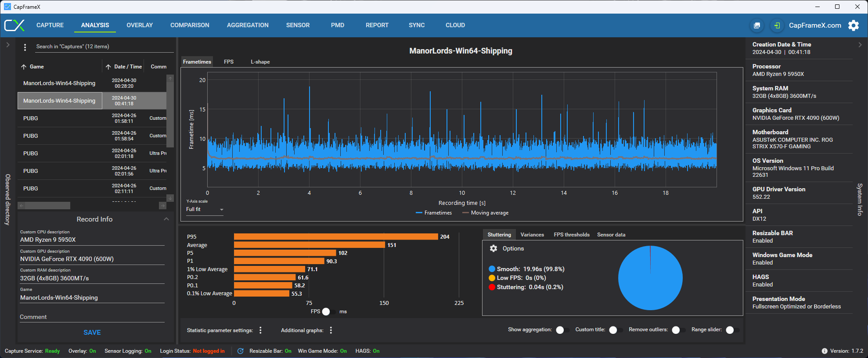The height and width of the screenshot is (358, 868).
Task: Click the red Stuttering legend swatch
Action: tap(492, 287)
